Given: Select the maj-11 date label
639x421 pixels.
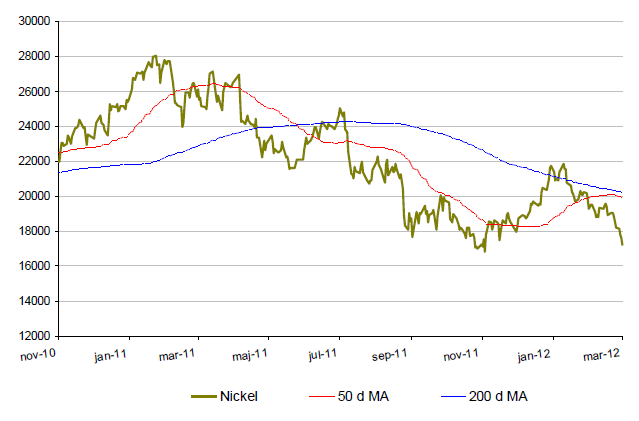Looking at the screenshot, I should (251, 353).
